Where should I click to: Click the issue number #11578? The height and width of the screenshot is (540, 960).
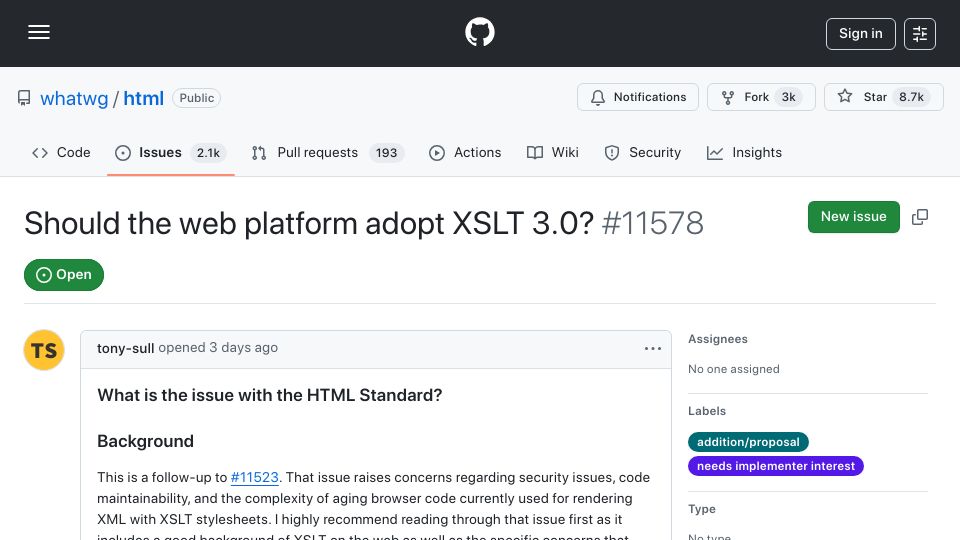[652, 223]
